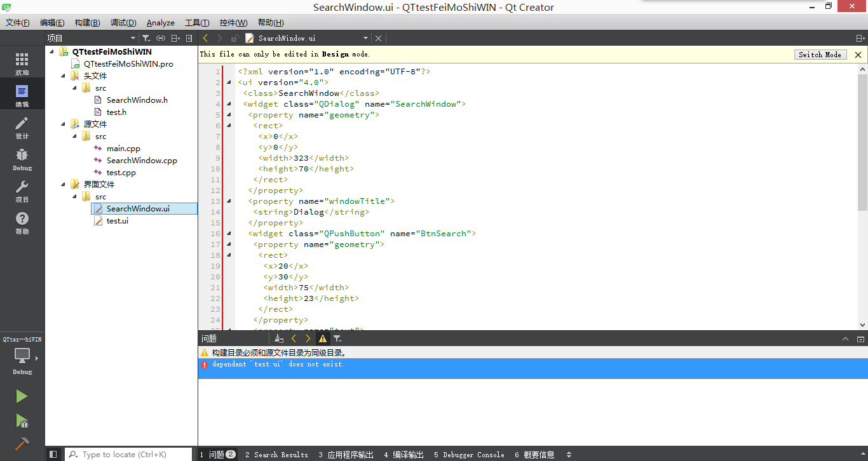Viewport: 868px width, 461px height.
Task: Open the 2 Search Results pane
Action: (x=276, y=455)
